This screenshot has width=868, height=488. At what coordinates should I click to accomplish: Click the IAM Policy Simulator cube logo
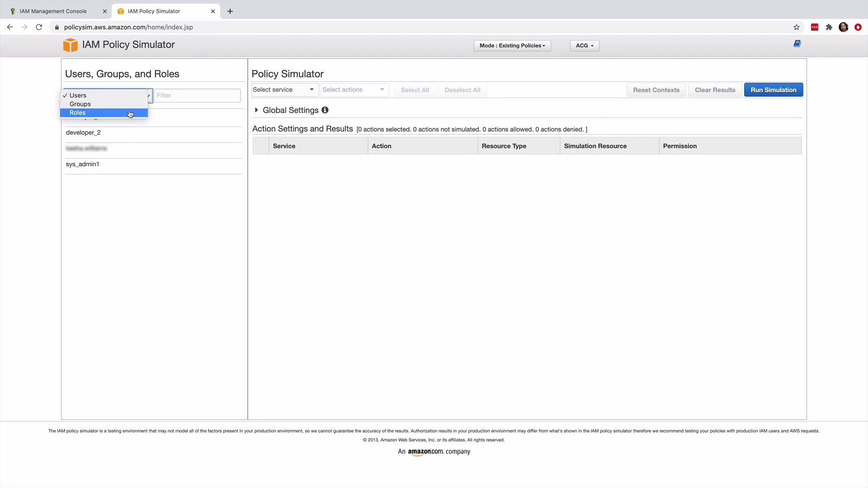tap(70, 45)
